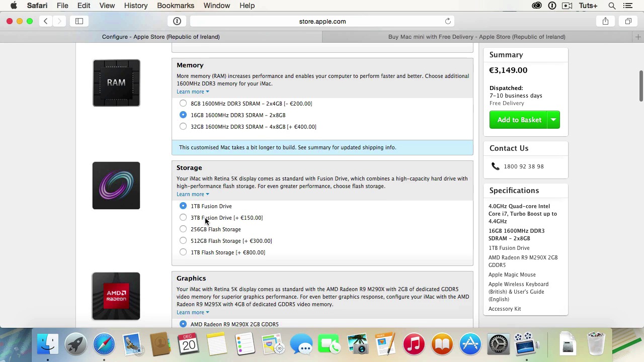
Task: Click the RAM memory image
Action: click(116, 83)
